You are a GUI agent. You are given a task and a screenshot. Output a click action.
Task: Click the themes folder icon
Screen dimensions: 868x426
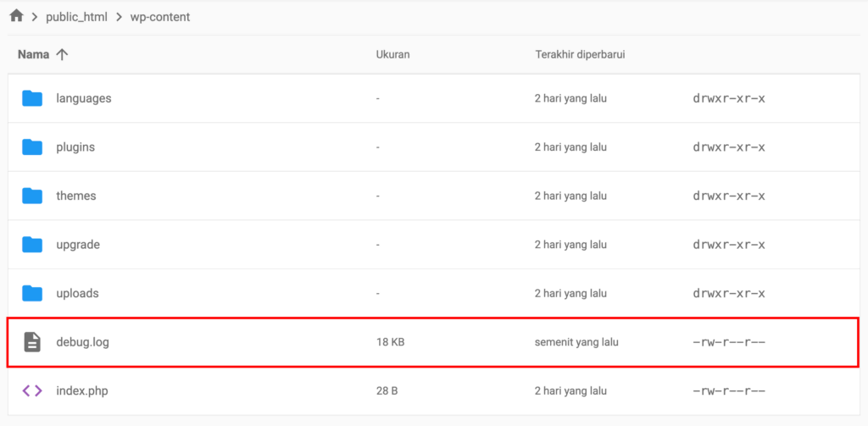click(x=32, y=196)
